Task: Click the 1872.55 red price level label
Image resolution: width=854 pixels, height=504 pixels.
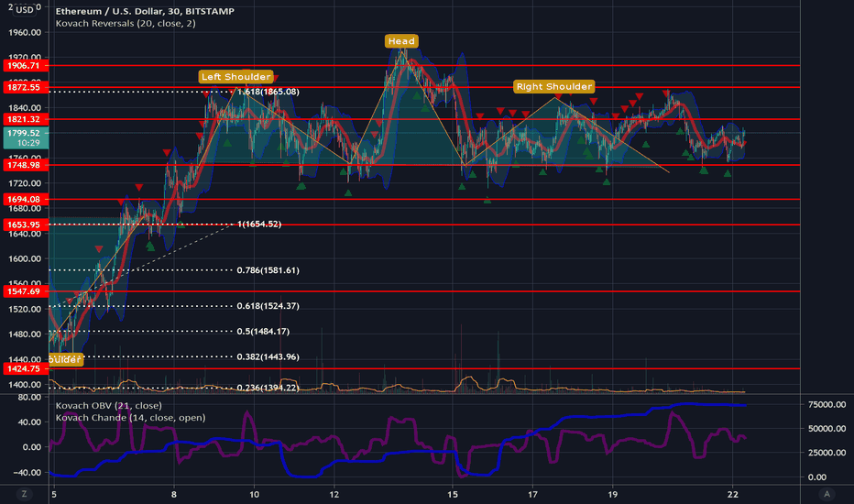Action: [26, 87]
